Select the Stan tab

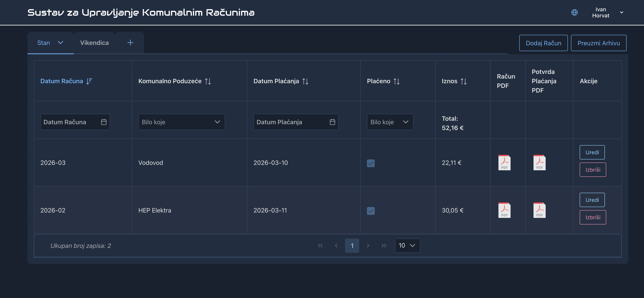pos(44,43)
